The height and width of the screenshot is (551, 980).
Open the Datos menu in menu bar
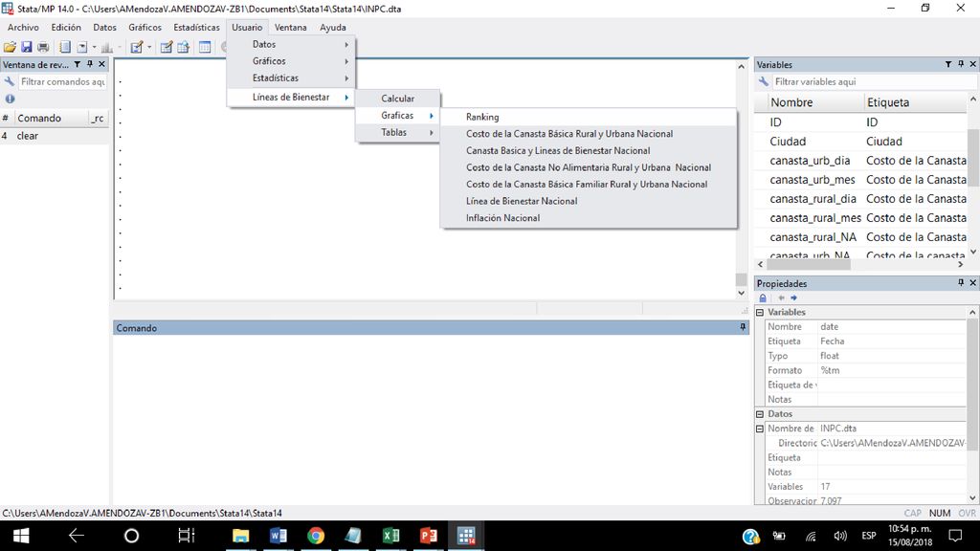[105, 28]
